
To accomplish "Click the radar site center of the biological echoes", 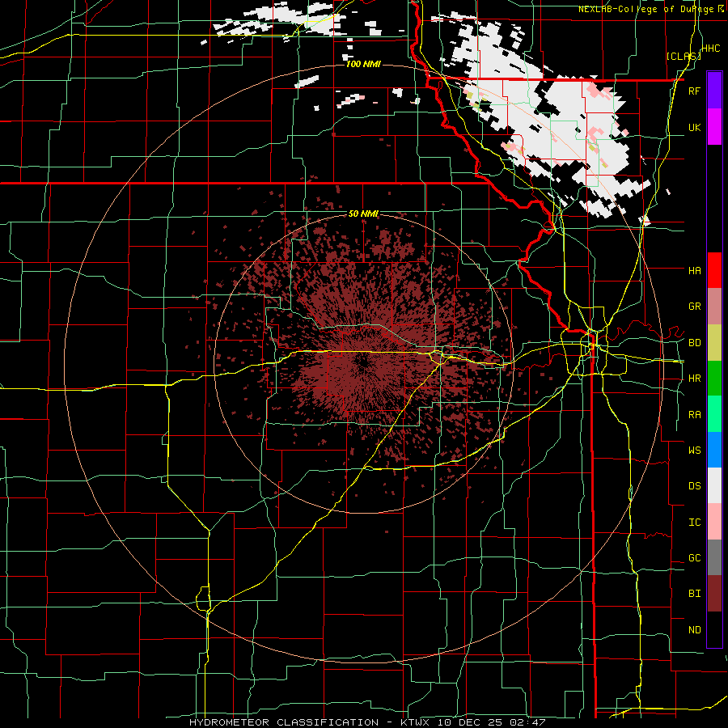I will tap(364, 363).
